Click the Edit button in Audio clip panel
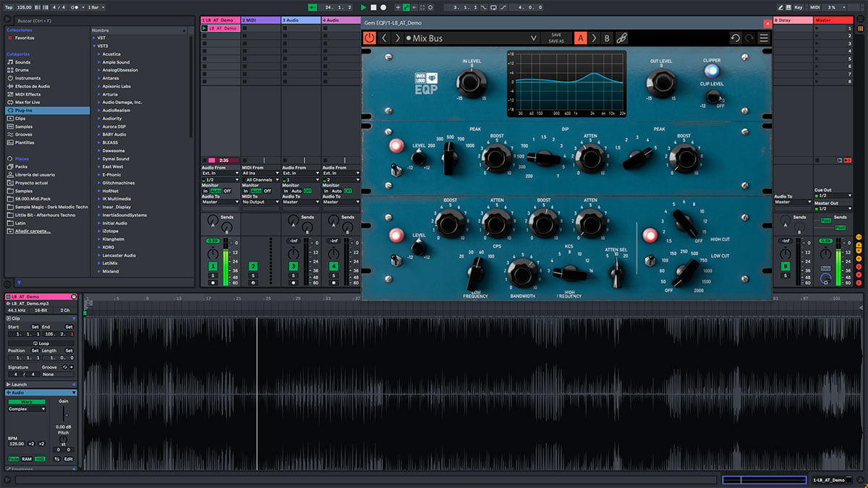The height and width of the screenshot is (488, 868). point(68,459)
